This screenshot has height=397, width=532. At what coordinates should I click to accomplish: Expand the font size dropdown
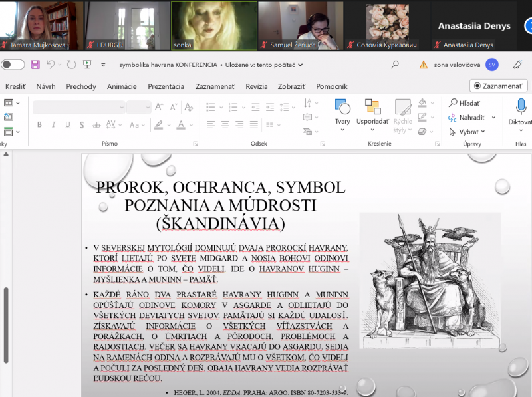tap(147, 107)
